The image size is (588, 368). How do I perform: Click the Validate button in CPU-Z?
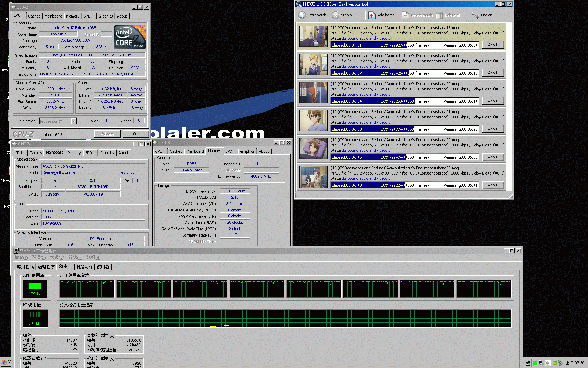point(107,134)
